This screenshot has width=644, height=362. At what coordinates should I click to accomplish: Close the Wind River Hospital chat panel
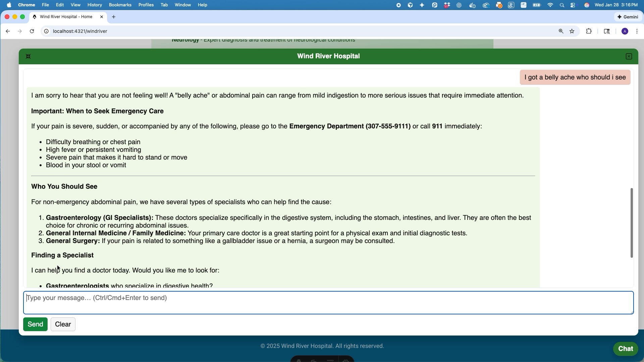(629, 57)
